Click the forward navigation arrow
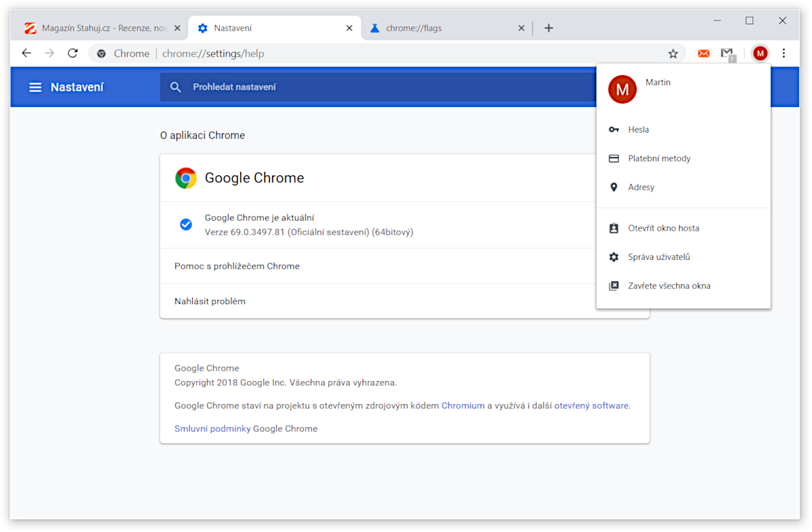 click(49, 53)
